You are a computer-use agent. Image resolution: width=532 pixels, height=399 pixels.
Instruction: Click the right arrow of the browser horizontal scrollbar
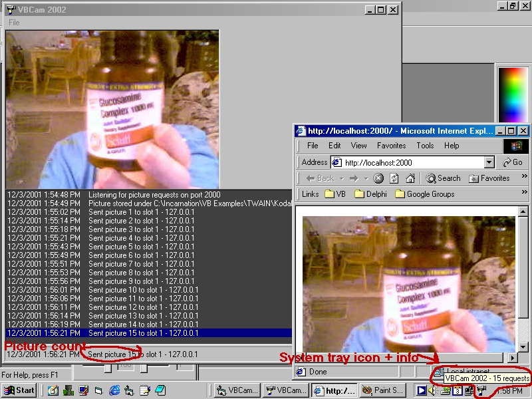pyautogui.click(x=513, y=358)
